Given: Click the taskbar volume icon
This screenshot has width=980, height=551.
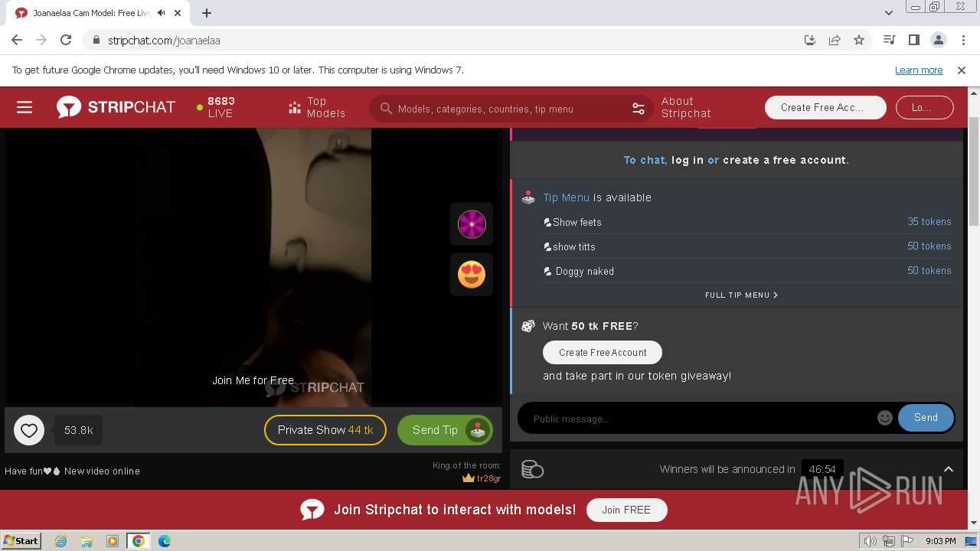Looking at the screenshot, I should coord(871,541).
